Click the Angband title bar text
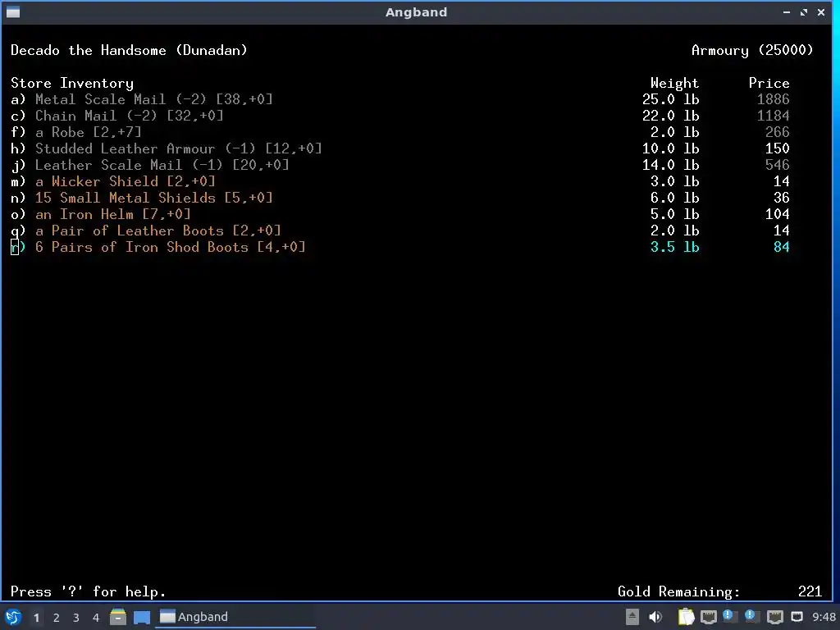 pos(416,12)
